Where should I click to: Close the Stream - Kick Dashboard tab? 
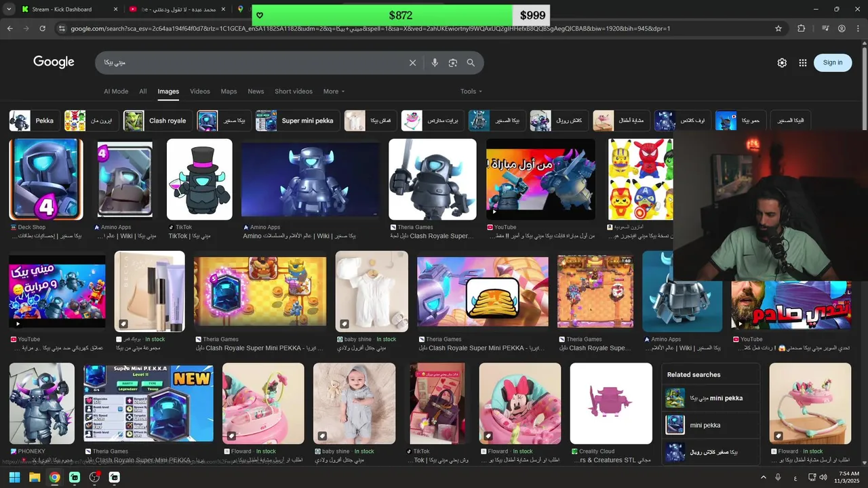tap(115, 9)
